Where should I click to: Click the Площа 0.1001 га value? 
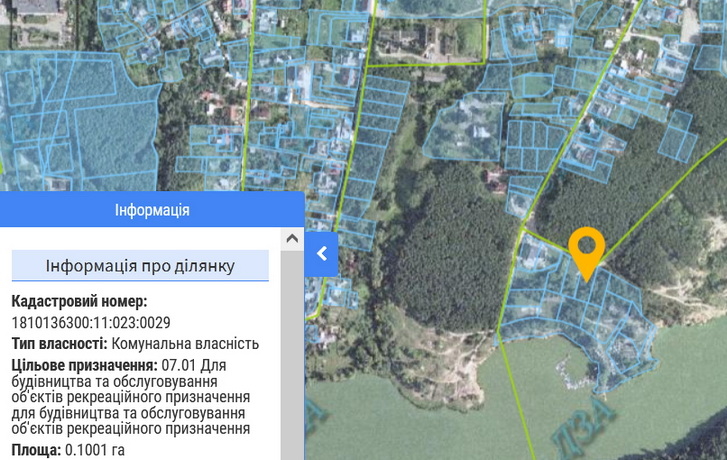[x=95, y=449]
